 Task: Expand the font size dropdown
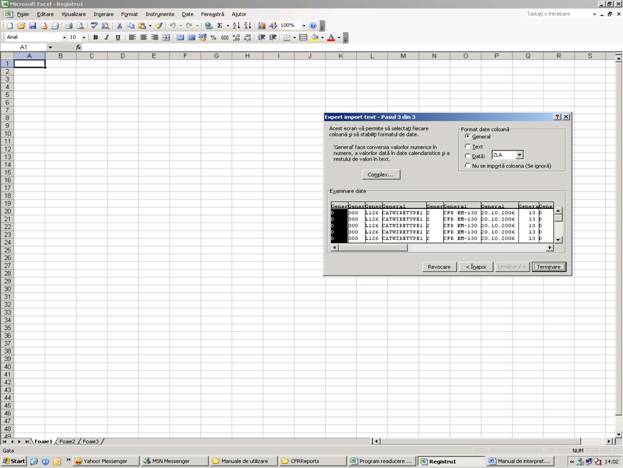click(84, 37)
